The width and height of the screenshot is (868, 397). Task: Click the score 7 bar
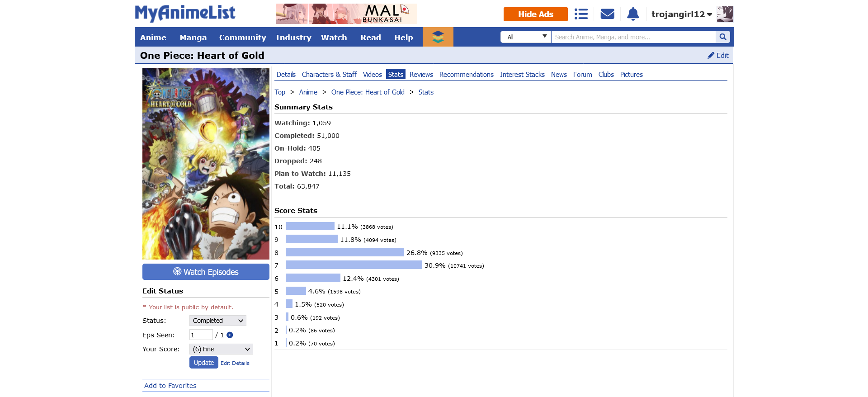pyautogui.click(x=354, y=265)
